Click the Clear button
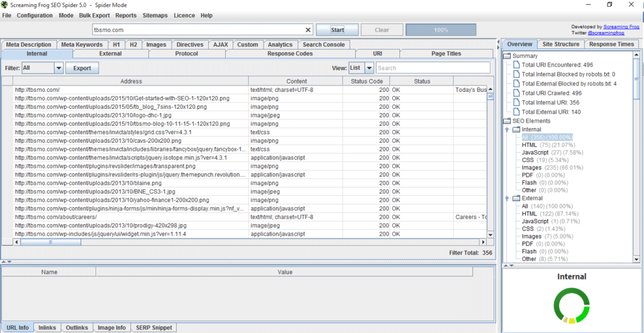Screen dimensions: 644x333 pyautogui.click(x=382, y=30)
